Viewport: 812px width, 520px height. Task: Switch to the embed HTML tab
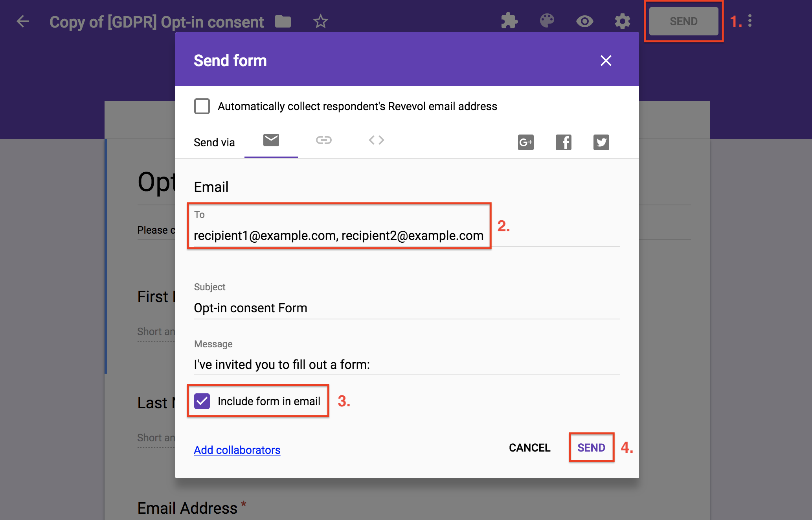tap(376, 140)
